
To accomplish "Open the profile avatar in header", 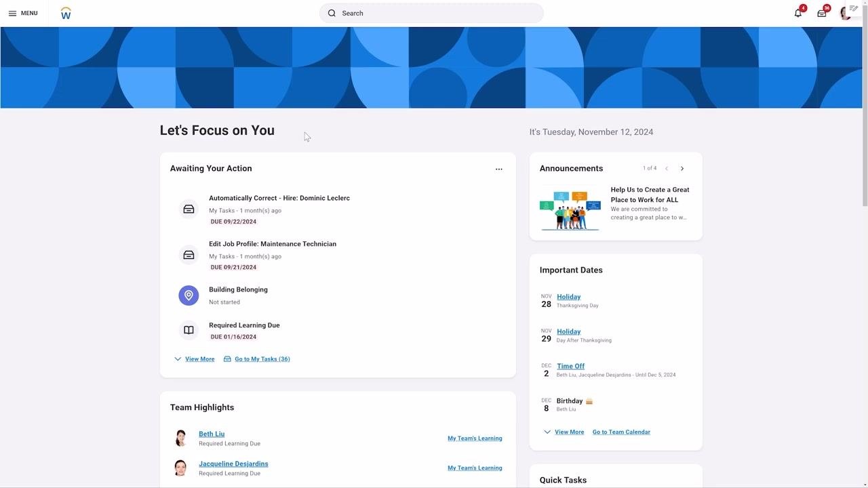I will [x=845, y=14].
